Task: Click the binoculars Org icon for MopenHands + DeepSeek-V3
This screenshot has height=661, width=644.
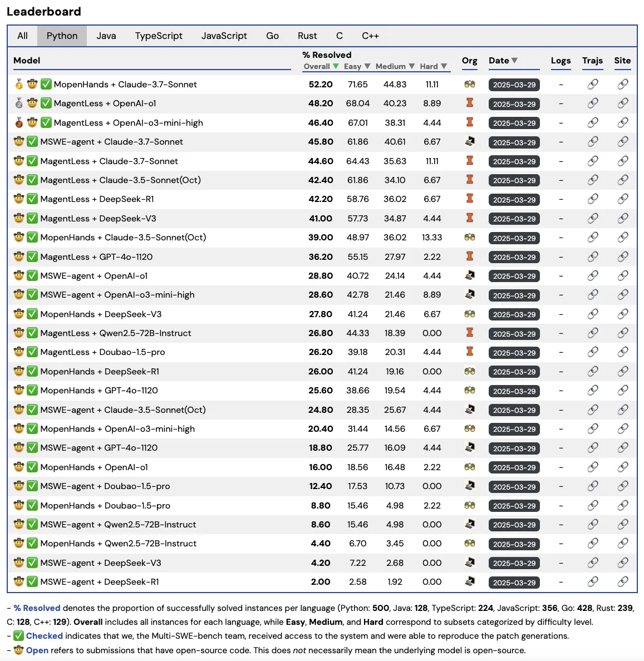Action: point(470,314)
